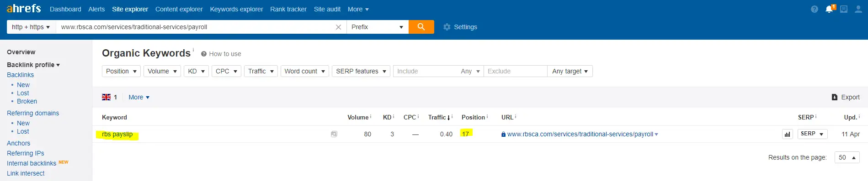Click the SERP features image icon for rbs payslip
Image resolution: width=868 pixels, height=181 pixels.
(x=334, y=134)
